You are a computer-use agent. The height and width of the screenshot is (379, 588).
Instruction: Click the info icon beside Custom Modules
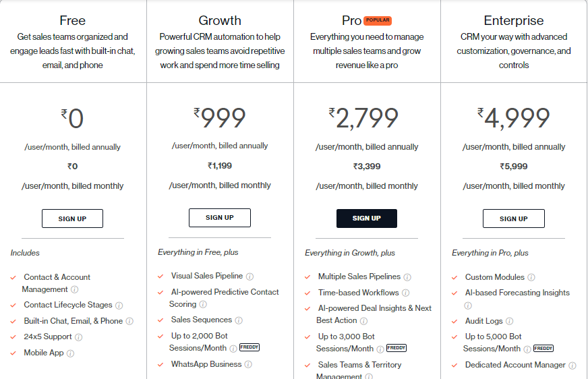tap(531, 277)
